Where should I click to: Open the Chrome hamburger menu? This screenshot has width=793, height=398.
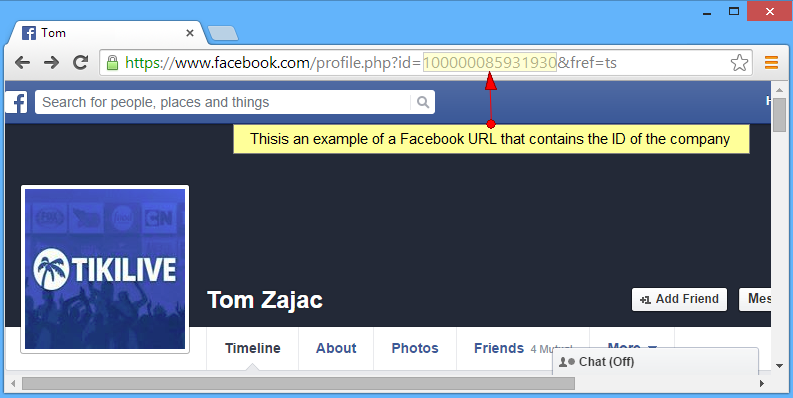point(771,63)
